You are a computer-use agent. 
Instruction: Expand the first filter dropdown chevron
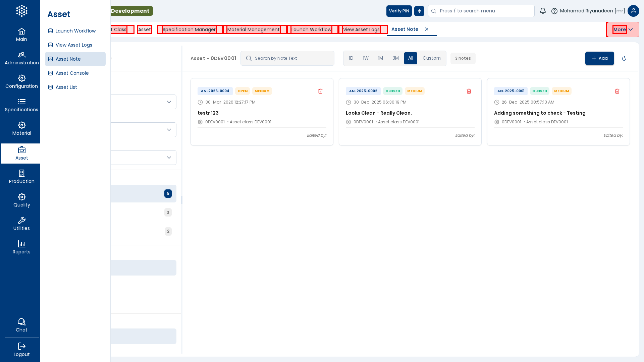[x=169, y=102]
